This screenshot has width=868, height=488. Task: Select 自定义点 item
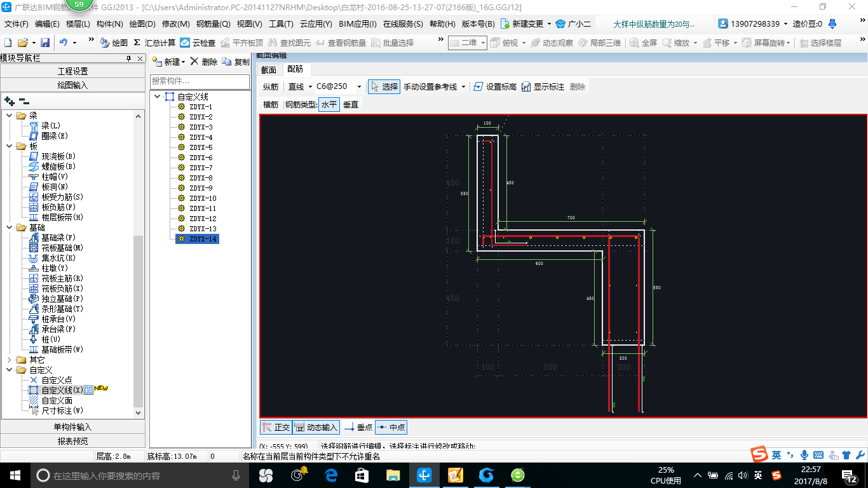tap(50, 380)
